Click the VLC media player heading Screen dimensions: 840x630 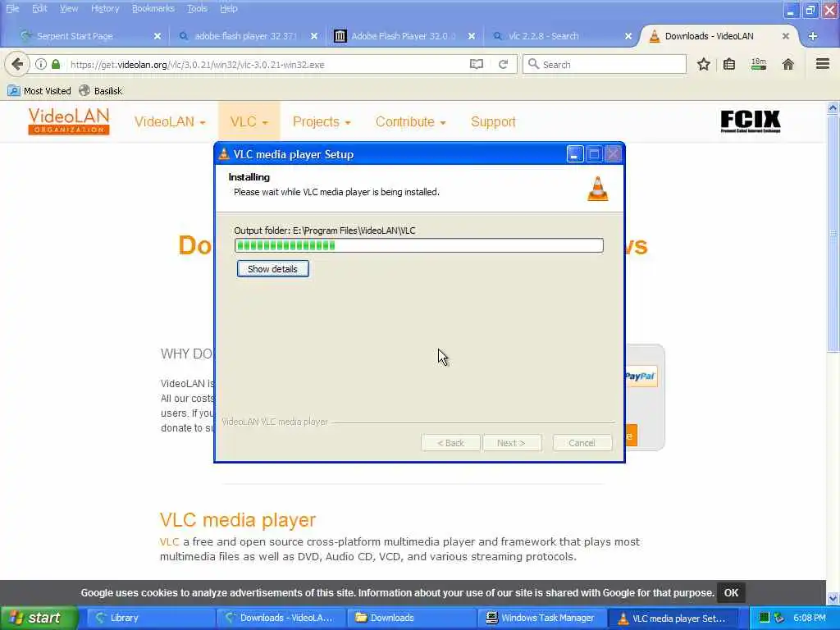pos(237,519)
